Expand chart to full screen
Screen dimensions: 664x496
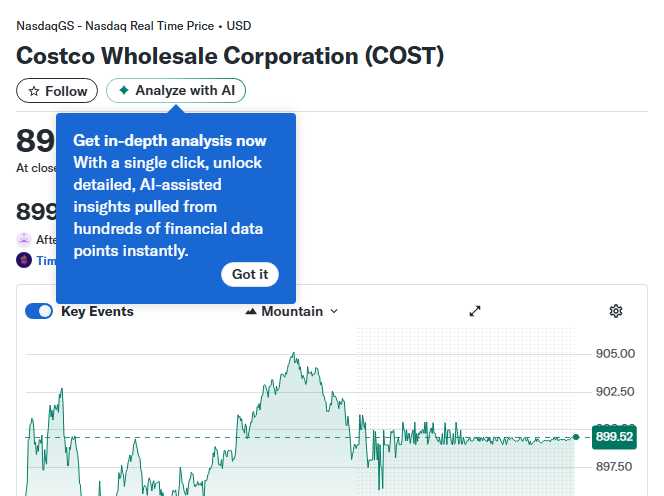tap(475, 311)
